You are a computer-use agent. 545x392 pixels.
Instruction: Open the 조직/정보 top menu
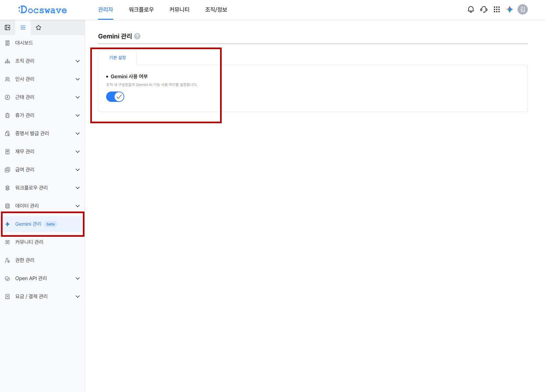pyautogui.click(x=216, y=10)
